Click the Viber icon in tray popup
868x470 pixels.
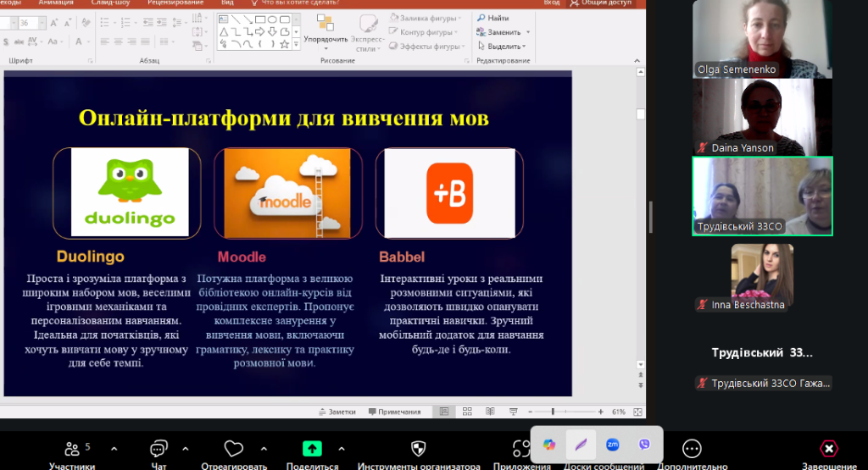tap(643, 444)
